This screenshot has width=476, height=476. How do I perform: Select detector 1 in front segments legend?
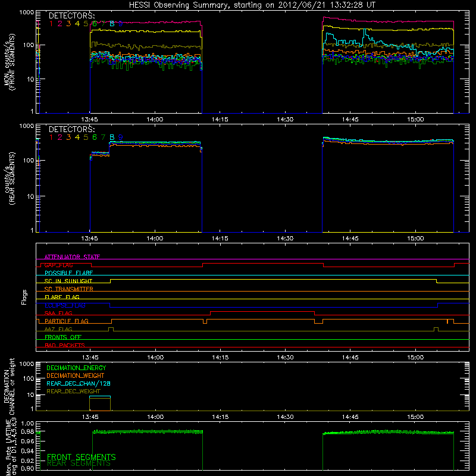point(51,24)
